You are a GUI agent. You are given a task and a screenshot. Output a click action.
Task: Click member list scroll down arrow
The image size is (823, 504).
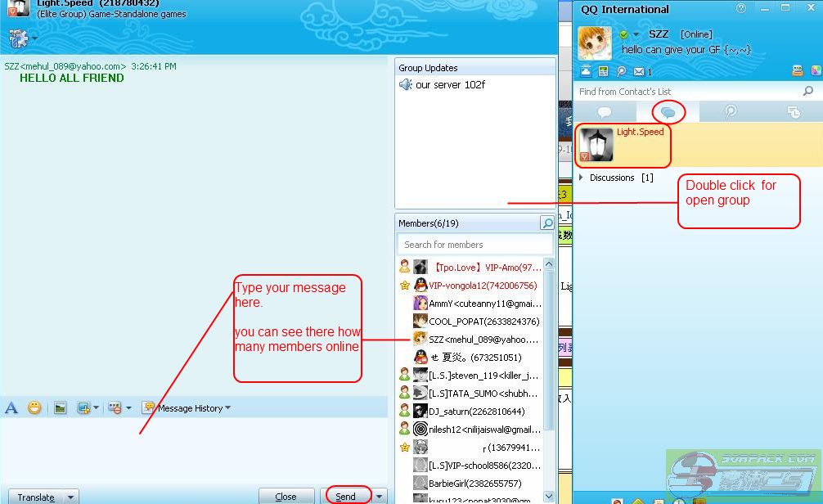tap(549, 496)
